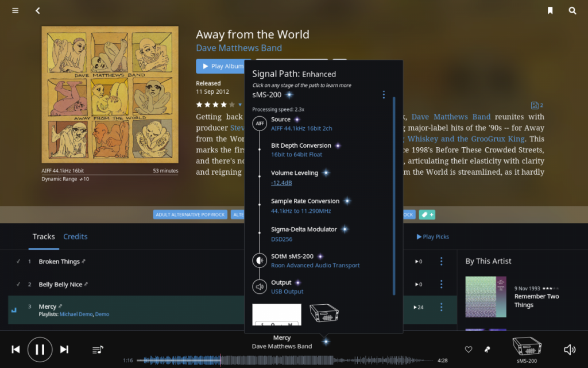The height and width of the screenshot is (368, 588).
Task: Click the ADULT ALTERNATIVE POP/ROCK genre tag
Action: pos(190,215)
